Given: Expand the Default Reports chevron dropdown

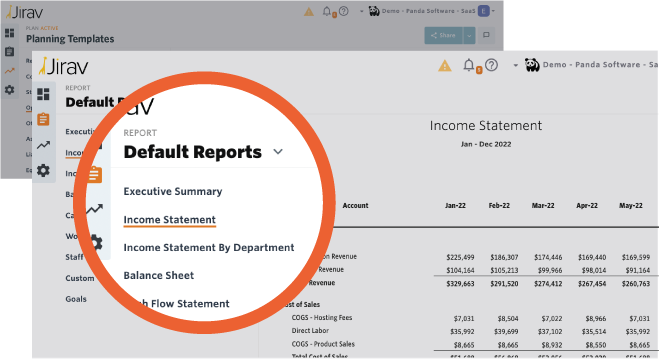Looking at the screenshot, I should 278,151.
